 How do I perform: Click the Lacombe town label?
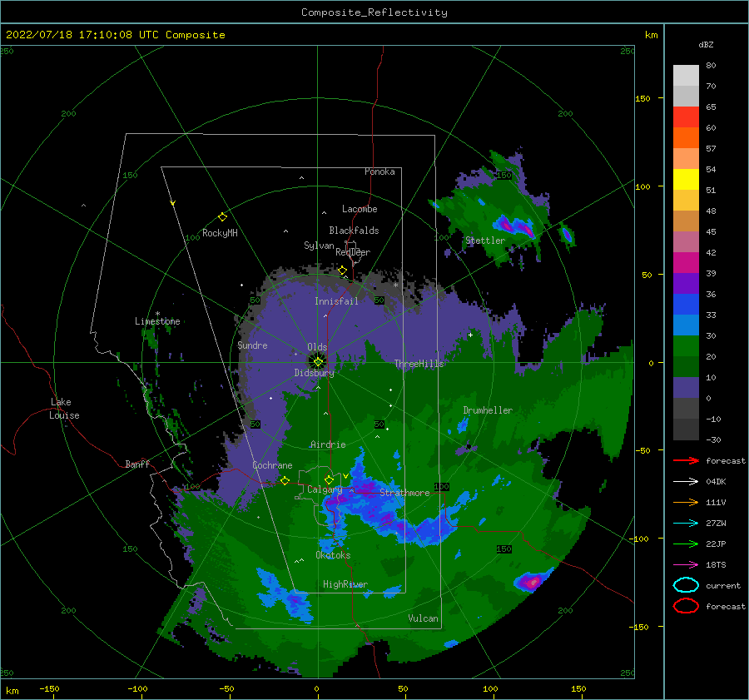click(360, 209)
